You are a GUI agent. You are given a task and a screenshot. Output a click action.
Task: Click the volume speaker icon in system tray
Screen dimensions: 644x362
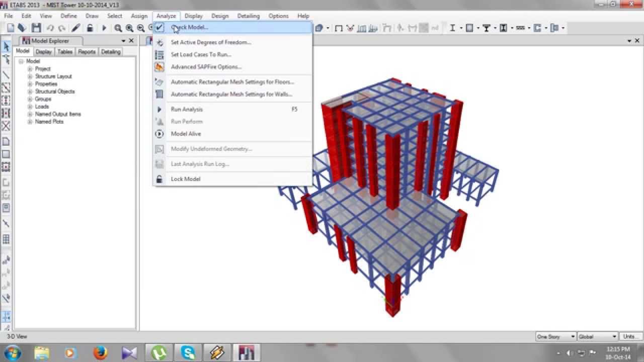click(569, 353)
